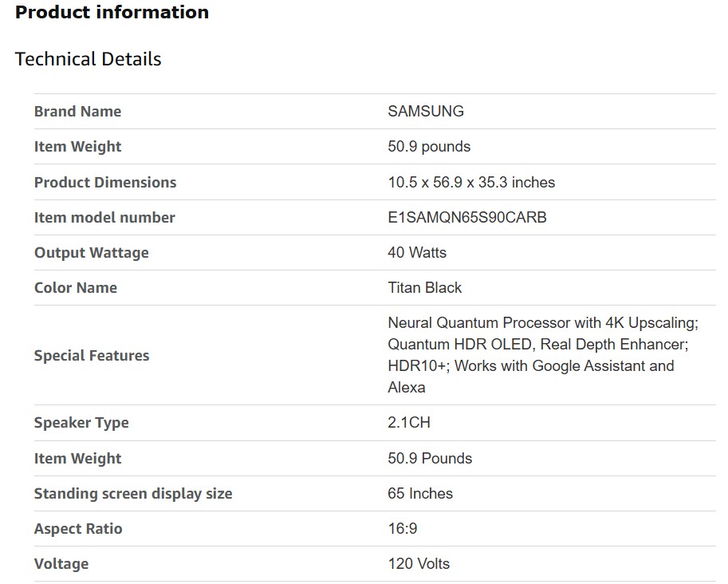Screen dimensions: 728x584
Task: Click the Neural Quantum Processor features text
Action: pyautogui.click(x=542, y=323)
